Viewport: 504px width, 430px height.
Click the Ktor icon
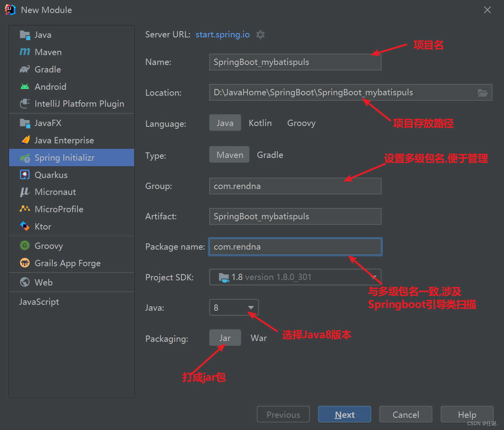point(25,226)
